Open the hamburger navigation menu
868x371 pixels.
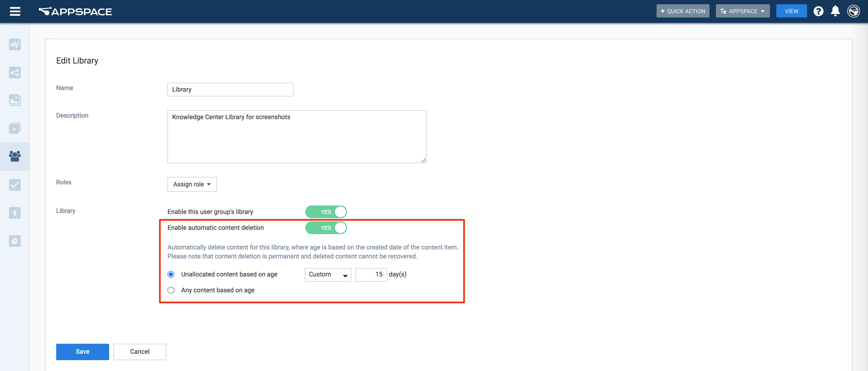coord(15,11)
